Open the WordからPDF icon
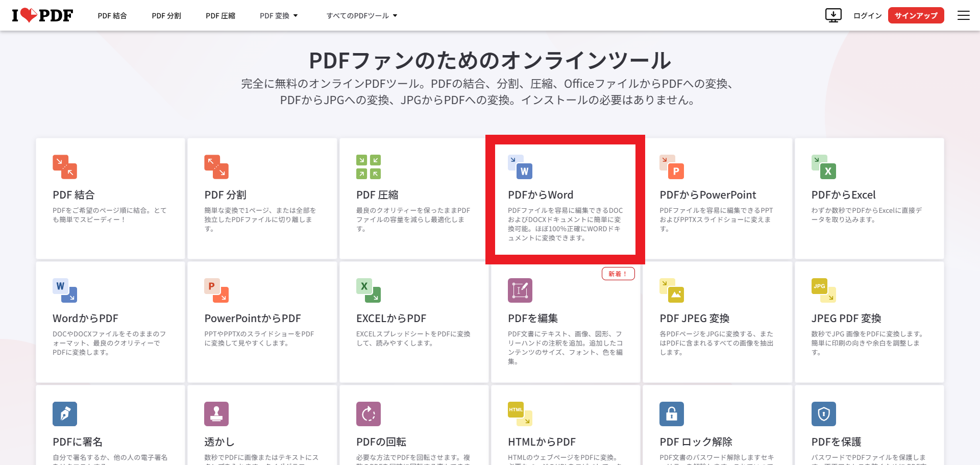 click(65, 290)
